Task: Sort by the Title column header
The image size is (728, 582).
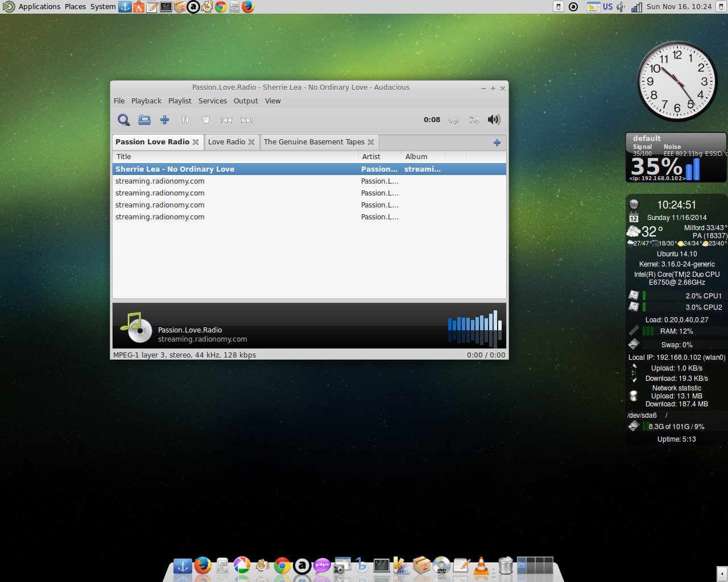Action: tap(235, 156)
